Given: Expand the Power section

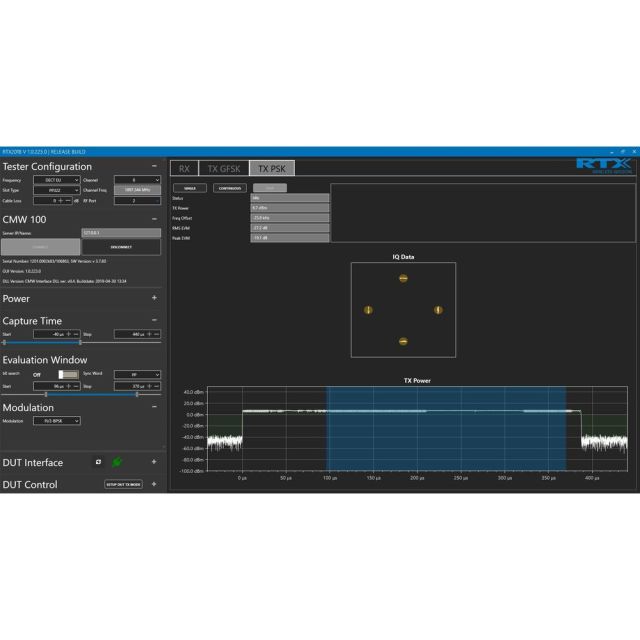Looking at the screenshot, I should [154, 298].
